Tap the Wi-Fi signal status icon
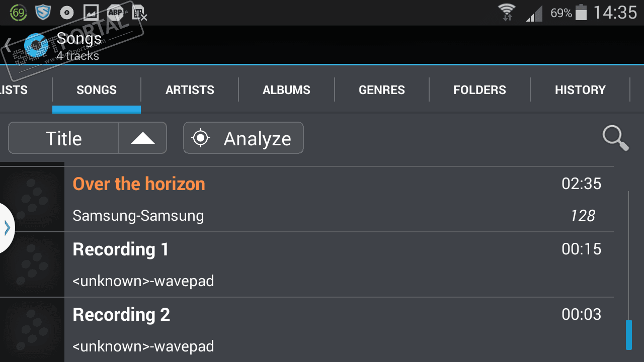Screen dimensions: 644x362 pyautogui.click(x=507, y=13)
